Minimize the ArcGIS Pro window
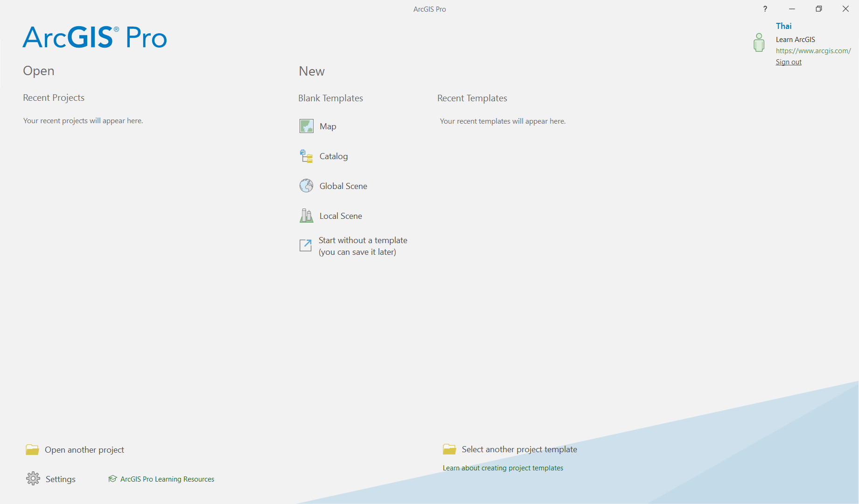This screenshot has height=504, width=859. pos(792,9)
